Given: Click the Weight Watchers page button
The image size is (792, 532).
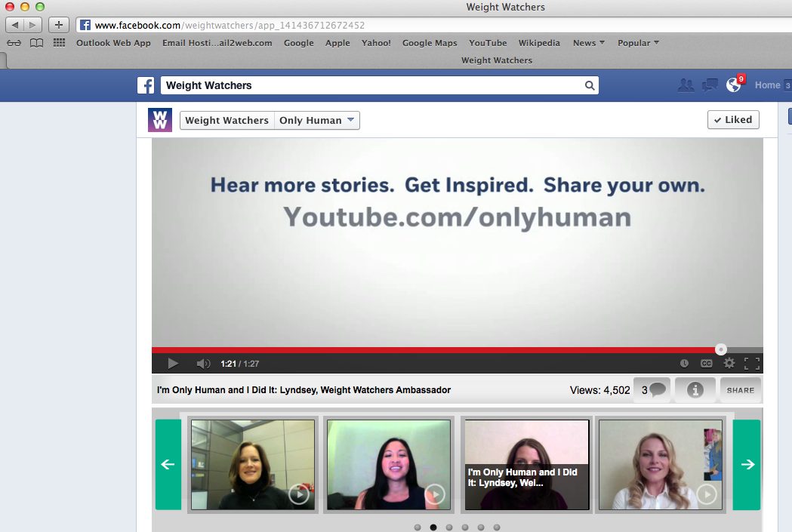Looking at the screenshot, I should click(227, 120).
